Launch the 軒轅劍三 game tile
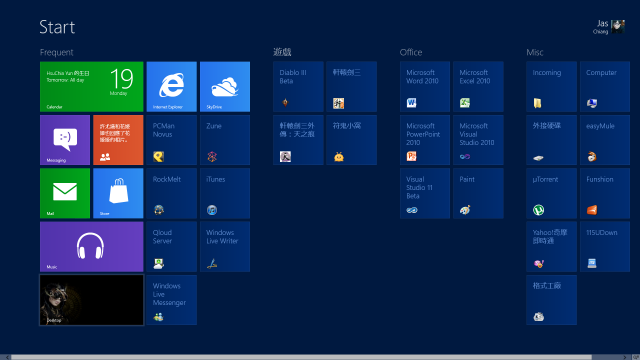 click(351, 87)
